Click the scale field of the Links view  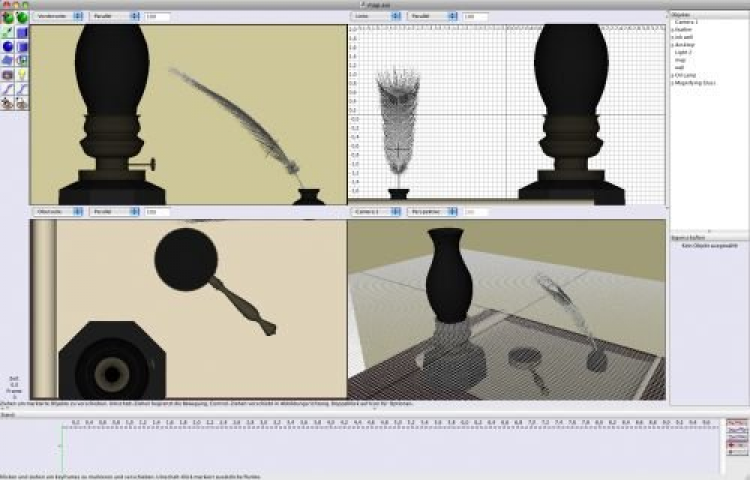pos(475,17)
